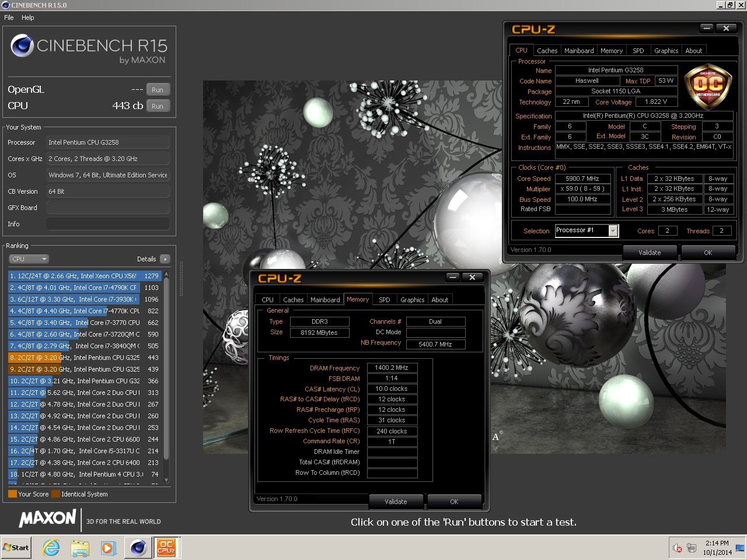Launch Windows Media Player from taskbar

(108, 548)
